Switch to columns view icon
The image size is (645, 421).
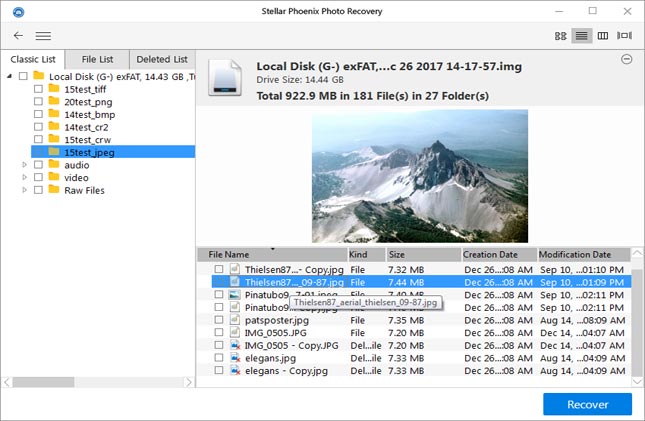pyautogui.click(x=603, y=36)
